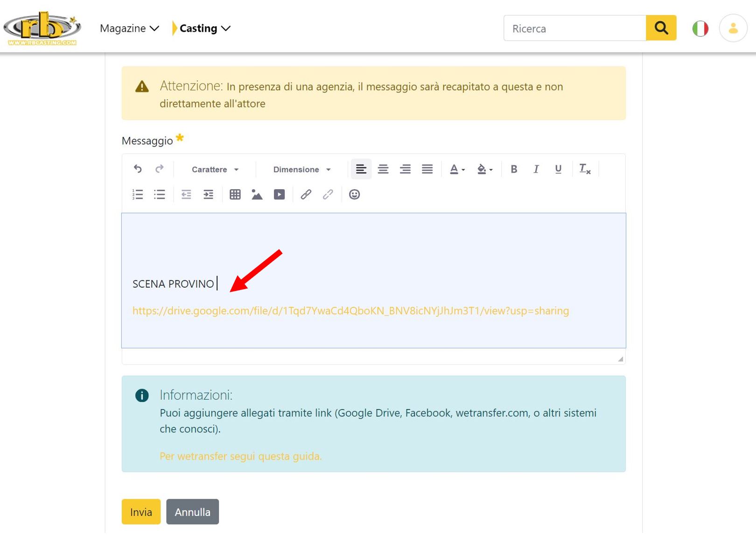Insert a numbered list

138,194
